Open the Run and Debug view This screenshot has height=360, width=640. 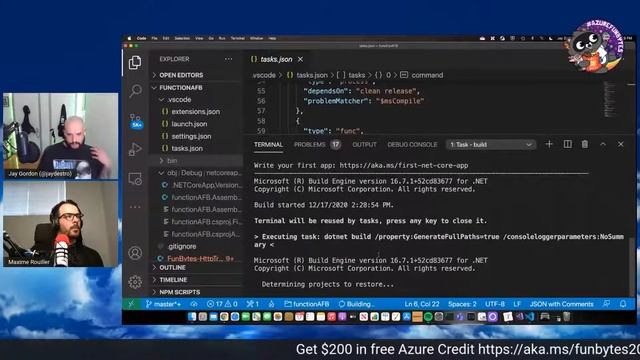click(135, 149)
